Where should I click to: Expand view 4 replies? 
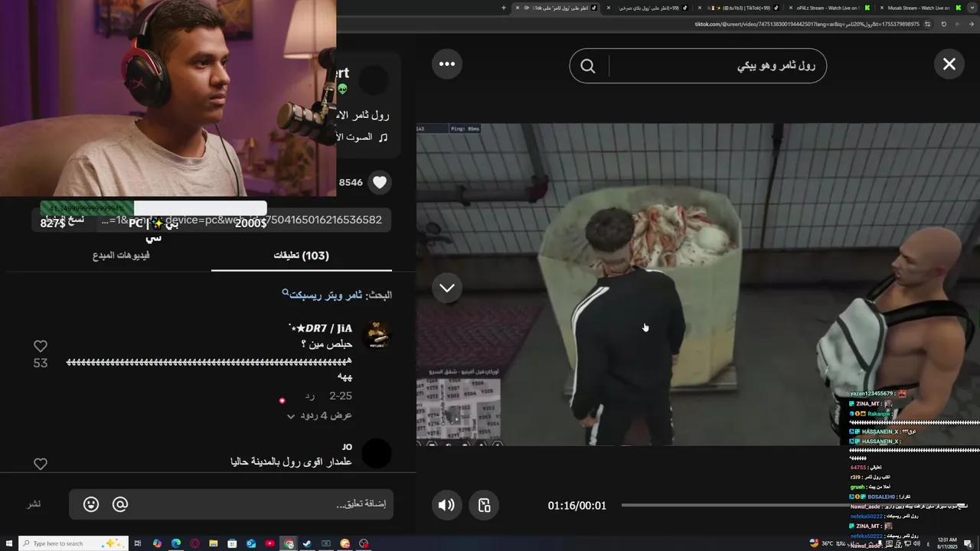320,416
